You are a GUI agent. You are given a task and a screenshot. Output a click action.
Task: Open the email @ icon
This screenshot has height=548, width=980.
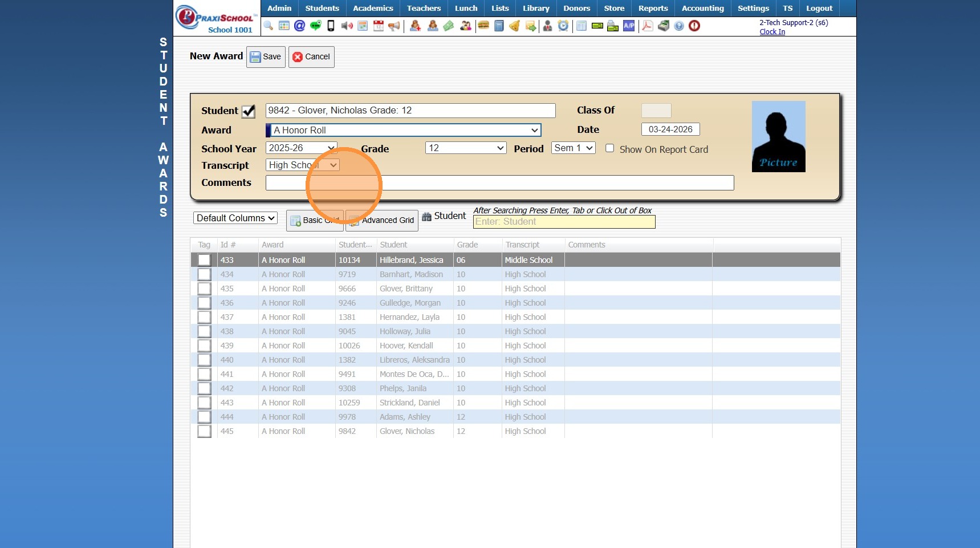(x=299, y=26)
